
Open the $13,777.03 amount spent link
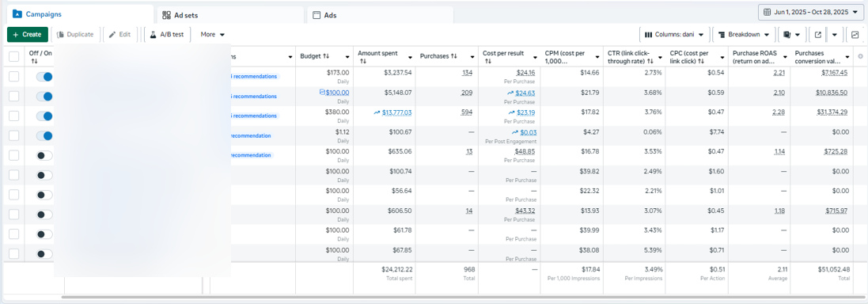[x=396, y=112]
